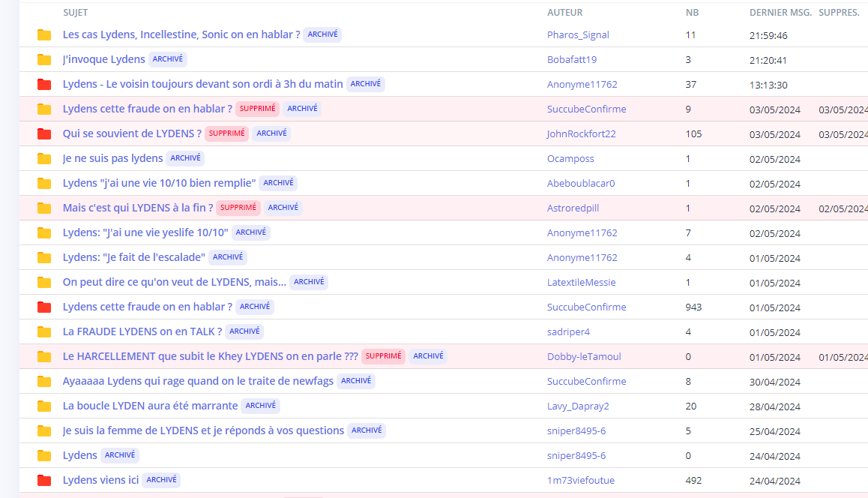View author profile sadriper4
Viewport: 868px width, 498px height.
pos(568,331)
